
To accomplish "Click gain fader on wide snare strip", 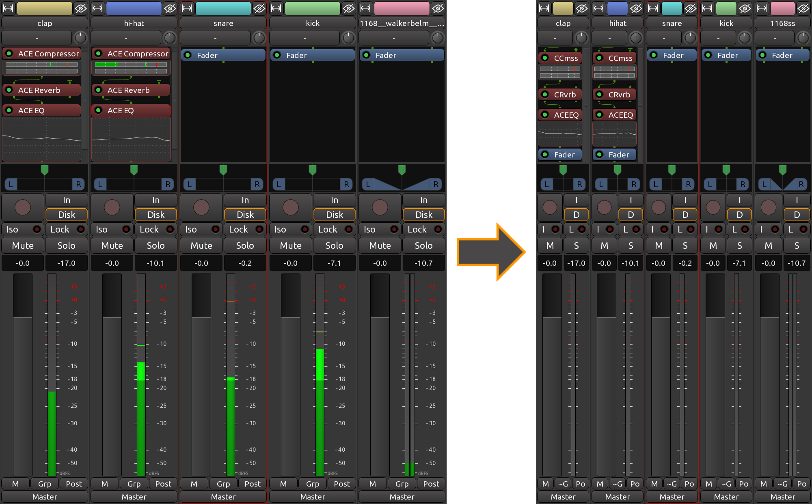I will (x=201, y=374).
